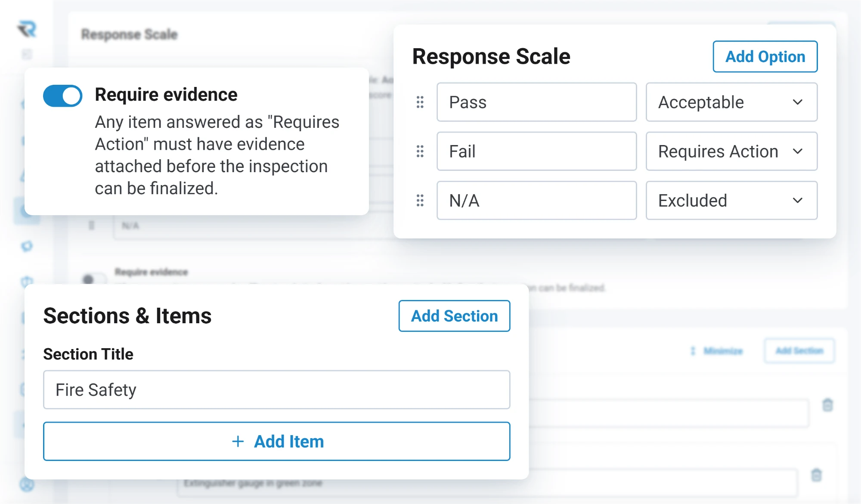Click the app logo in sidebar
Image resolution: width=861 pixels, height=504 pixels.
[x=27, y=29]
